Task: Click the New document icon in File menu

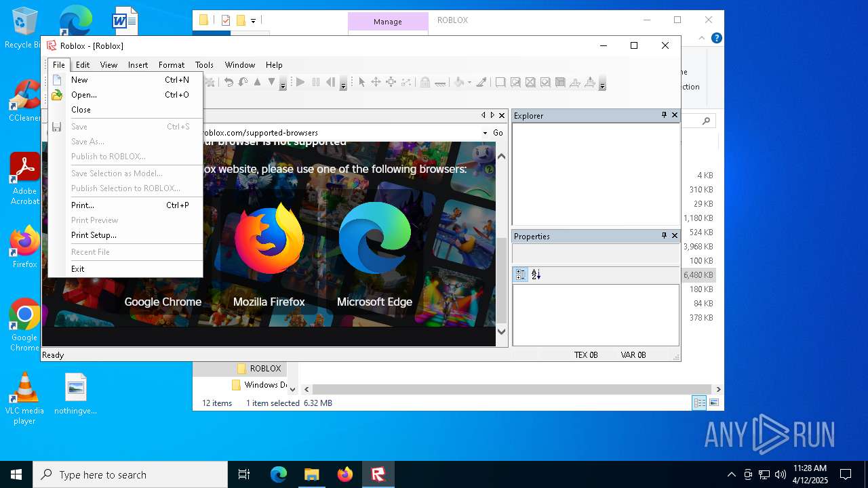Action: coord(57,80)
